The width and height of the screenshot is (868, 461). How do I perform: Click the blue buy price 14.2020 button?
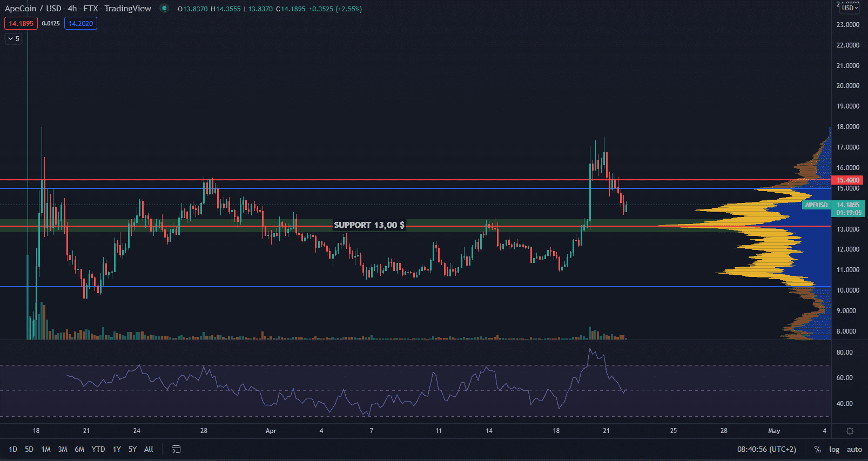80,23
